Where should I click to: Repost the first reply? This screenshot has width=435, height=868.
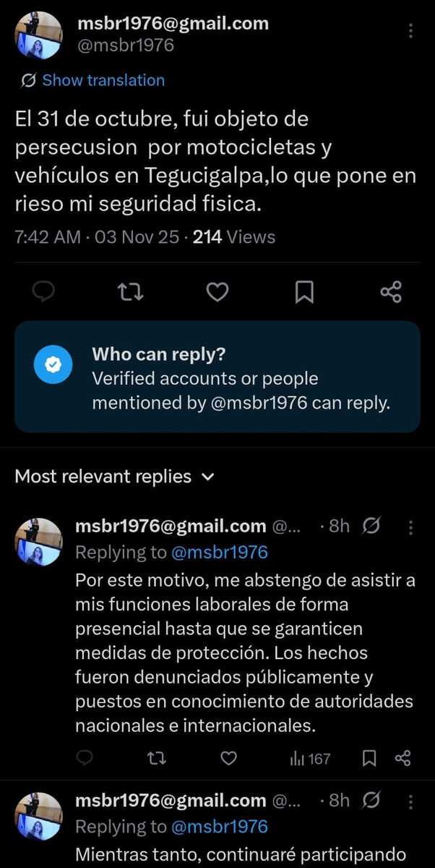(155, 758)
